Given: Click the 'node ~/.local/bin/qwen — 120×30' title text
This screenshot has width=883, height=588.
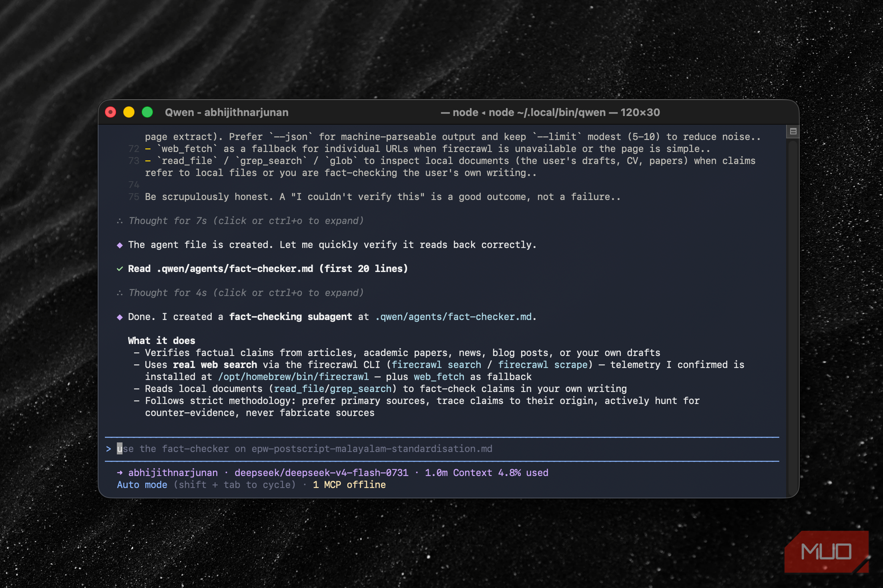Looking at the screenshot, I should 574,112.
